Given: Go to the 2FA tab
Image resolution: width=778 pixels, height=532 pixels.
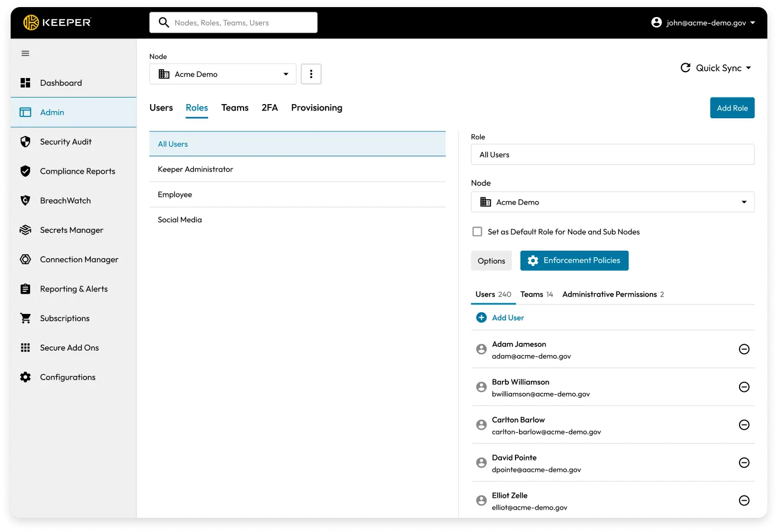Looking at the screenshot, I should click(x=270, y=108).
